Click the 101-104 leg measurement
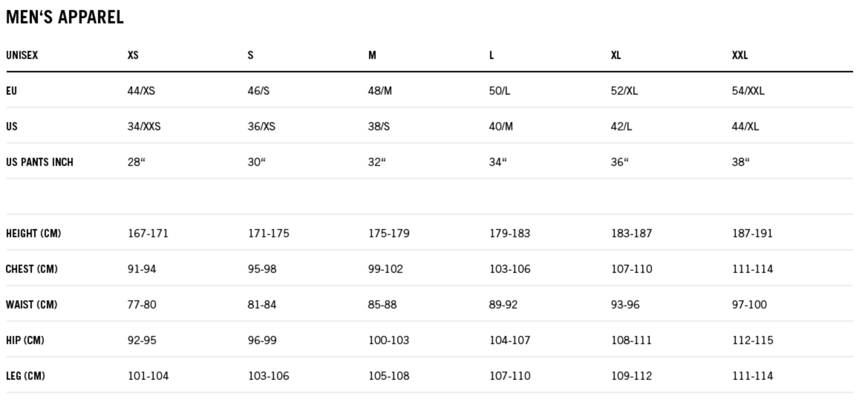The width and height of the screenshot is (868, 418). tap(148, 376)
